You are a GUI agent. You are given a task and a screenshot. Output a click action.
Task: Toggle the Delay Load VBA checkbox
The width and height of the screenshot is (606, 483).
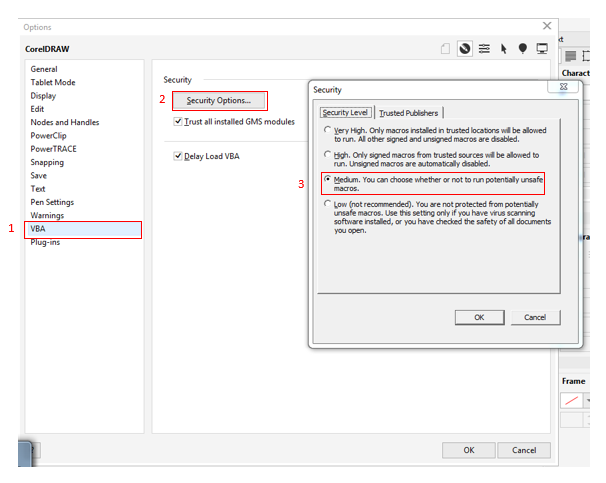[178, 156]
